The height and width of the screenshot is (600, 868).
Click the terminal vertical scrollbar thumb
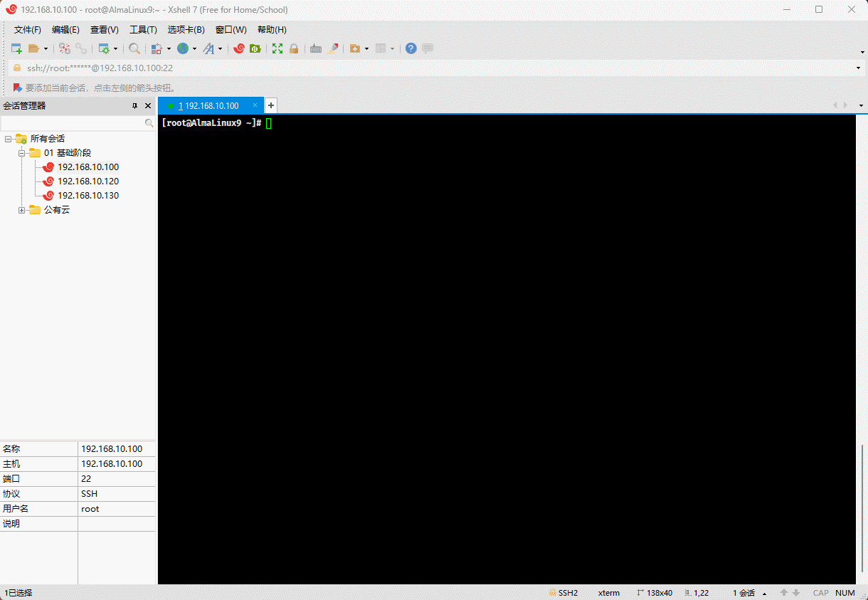[862, 512]
